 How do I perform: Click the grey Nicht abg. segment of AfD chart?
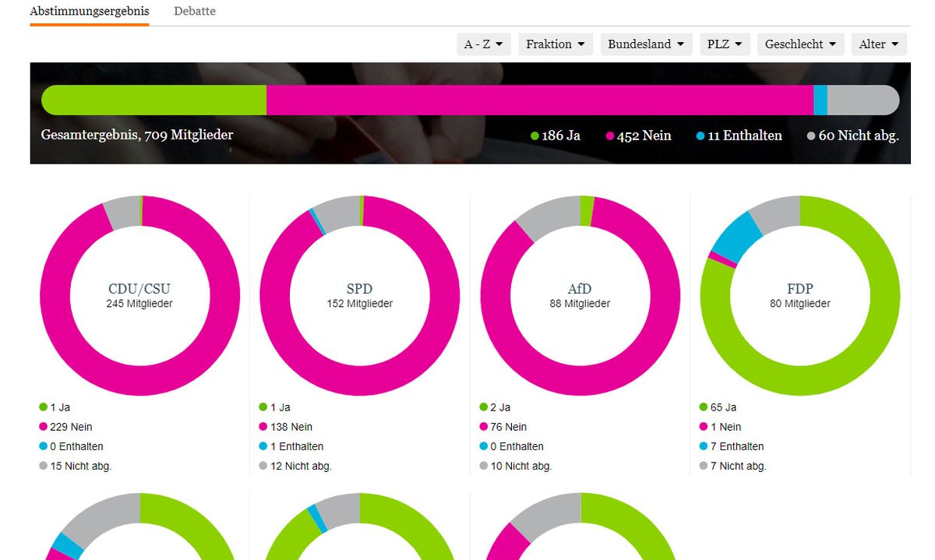pos(552,215)
